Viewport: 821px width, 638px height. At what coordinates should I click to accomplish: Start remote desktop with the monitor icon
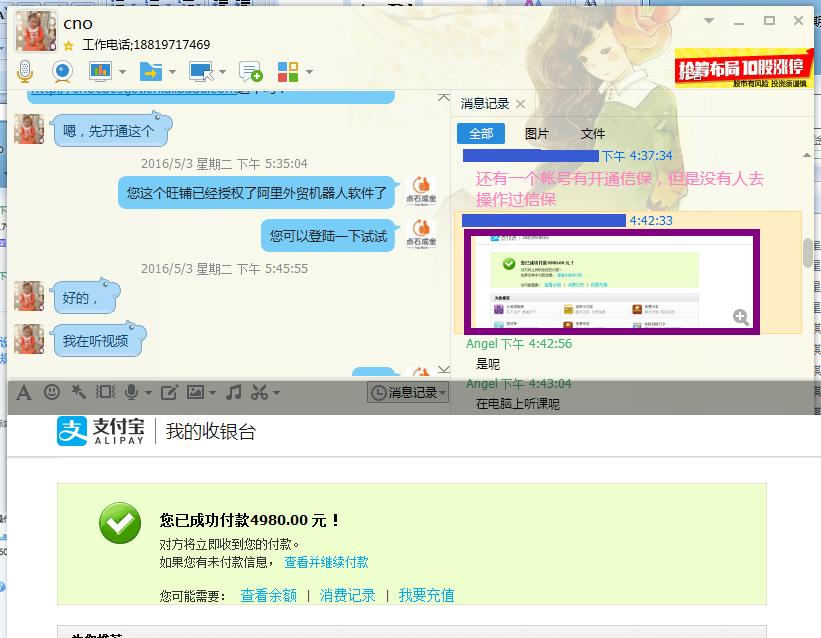[201, 71]
